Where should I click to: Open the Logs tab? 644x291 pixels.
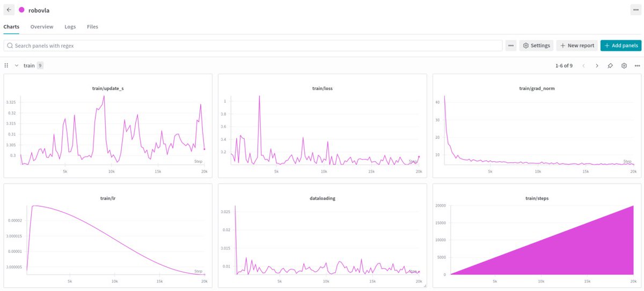point(70,26)
